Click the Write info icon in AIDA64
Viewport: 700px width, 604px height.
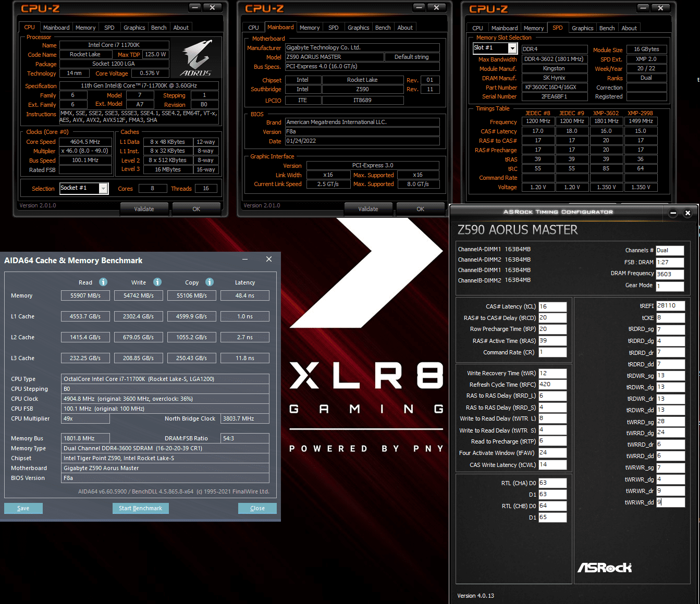tap(157, 282)
